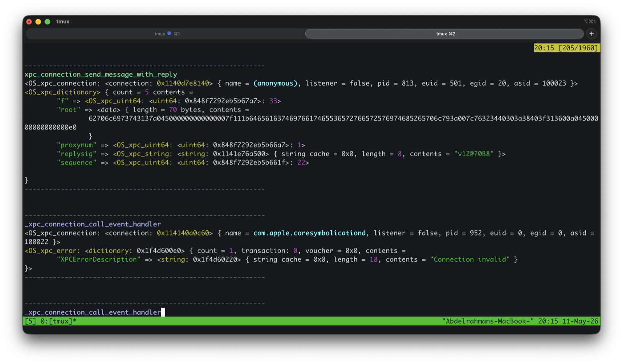
Task: Click the "proxynum" dictionary key
Action: tap(77, 145)
